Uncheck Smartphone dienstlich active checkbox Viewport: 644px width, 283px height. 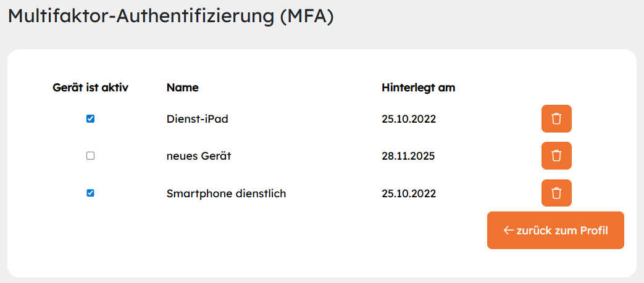[x=90, y=193]
